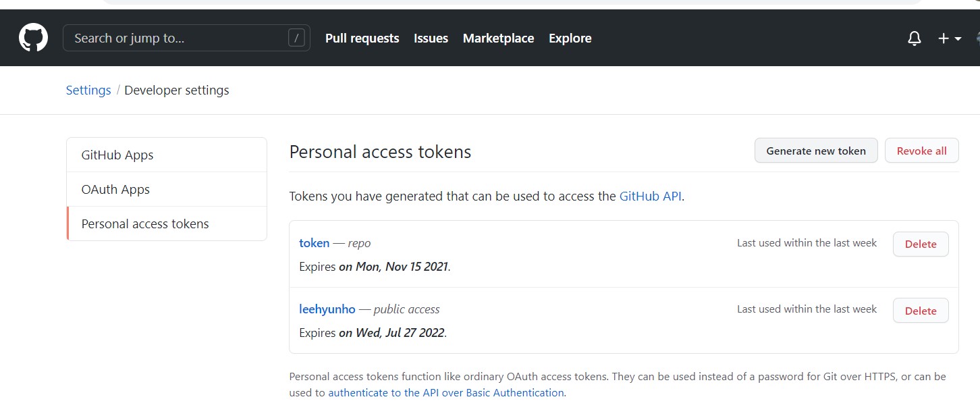Click the Revoke all button

click(x=921, y=150)
